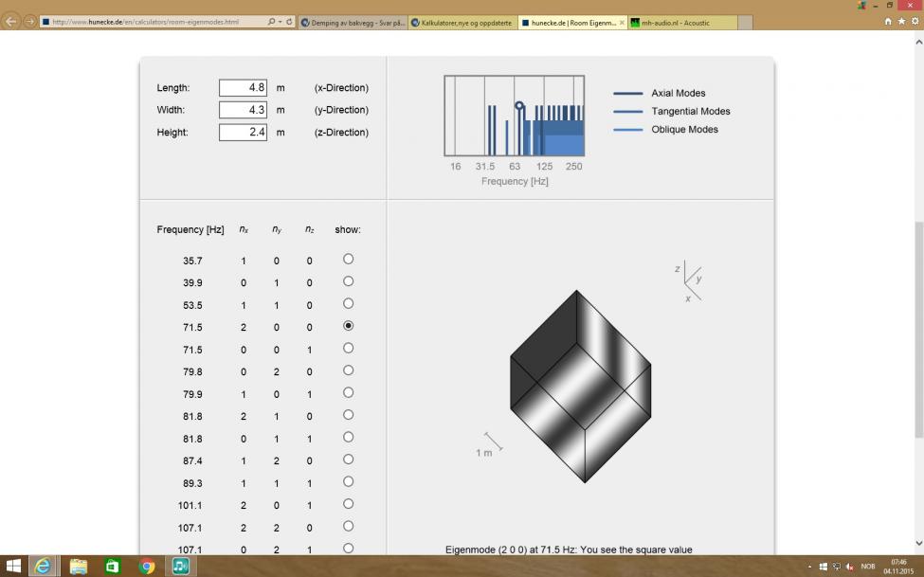Click the Windows Start button

13,566
